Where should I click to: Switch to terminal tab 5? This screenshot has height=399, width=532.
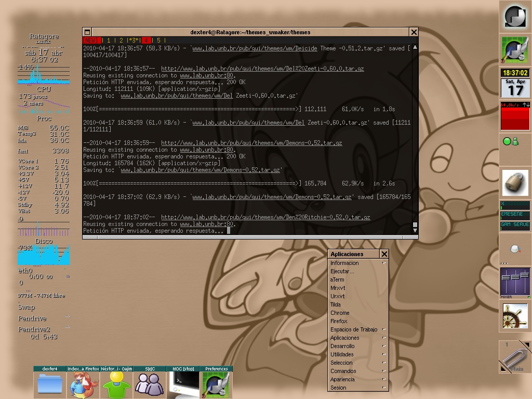click(x=158, y=41)
